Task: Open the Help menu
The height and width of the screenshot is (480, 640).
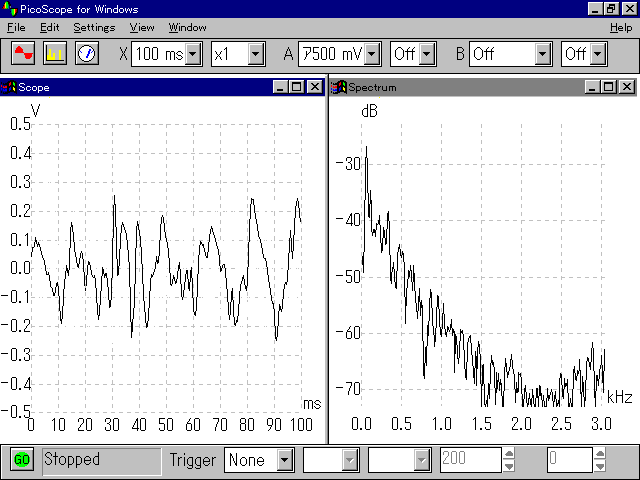Action: (x=621, y=27)
